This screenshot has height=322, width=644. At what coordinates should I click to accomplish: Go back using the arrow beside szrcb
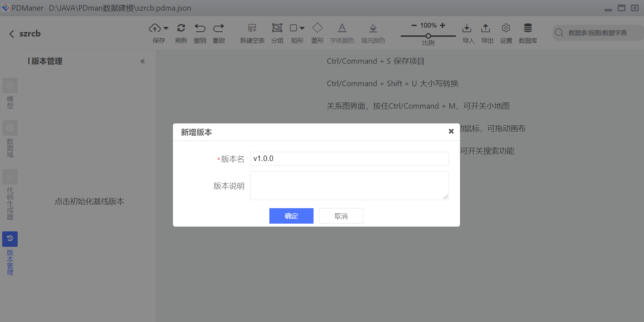tap(12, 34)
